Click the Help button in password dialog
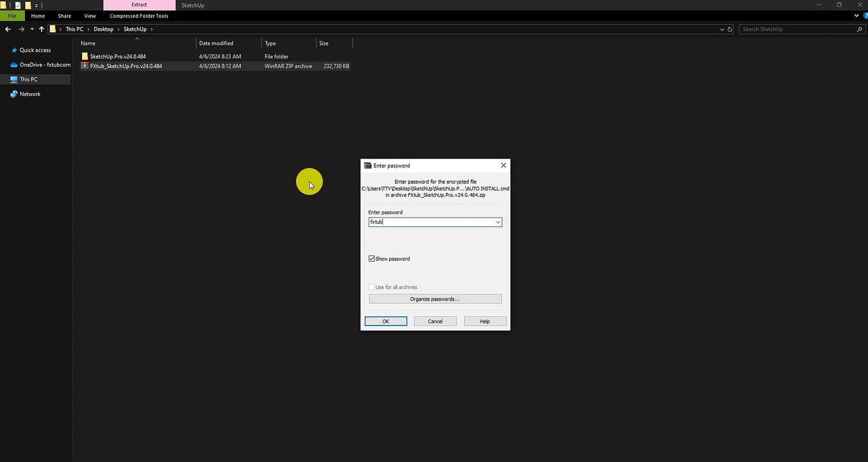This screenshot has width=868, height=462. coord(485,321)
